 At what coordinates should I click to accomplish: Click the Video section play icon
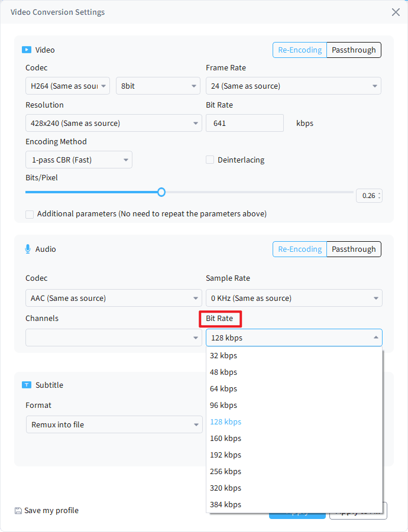tap(26, 50)
